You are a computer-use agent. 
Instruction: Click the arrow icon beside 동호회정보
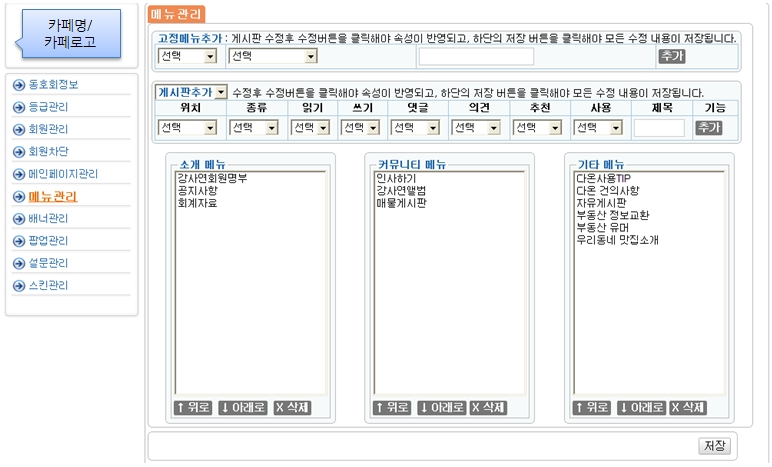pos(19,85)
